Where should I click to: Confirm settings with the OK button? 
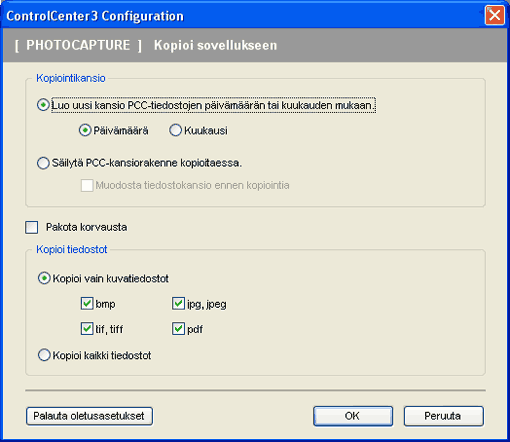coord(353,416)
